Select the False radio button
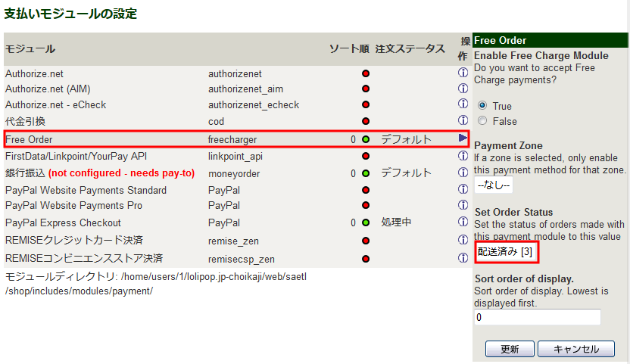Image resolution: width=630 pixels, height=364 pixels. pos(482,120)
